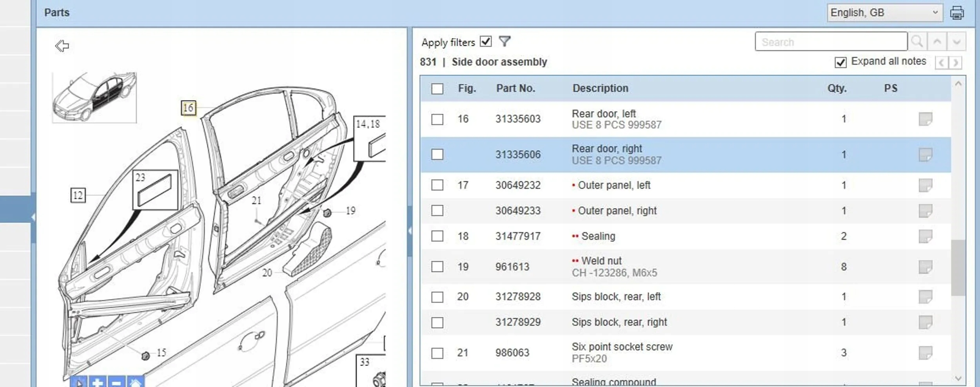Open note for Sips block, rear, right

coord(926,322)
